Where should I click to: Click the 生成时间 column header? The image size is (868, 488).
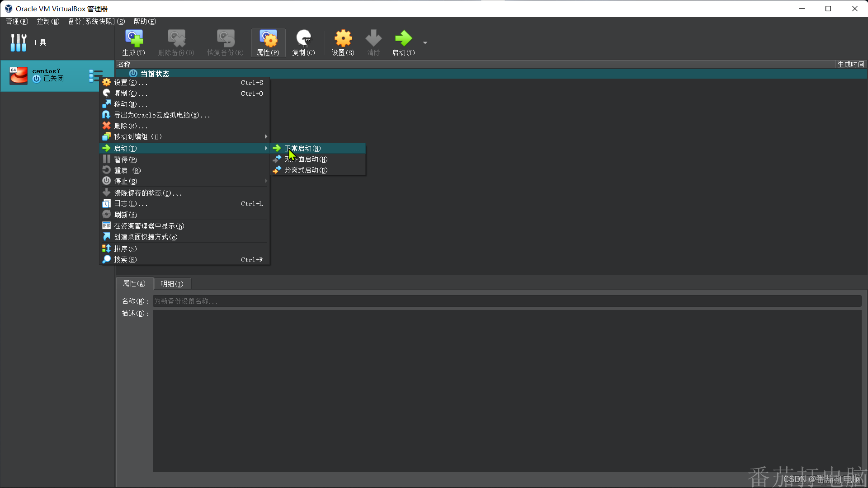pyautogui.click(x=850, y=64)
